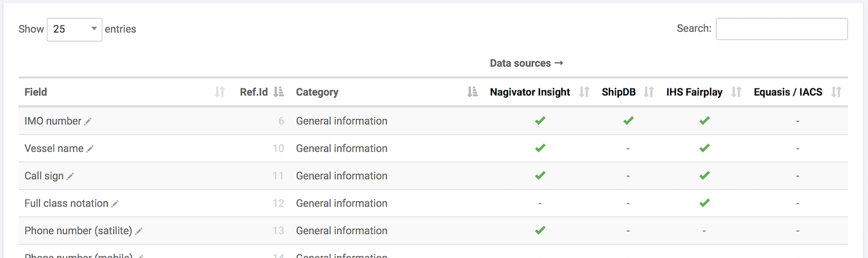
Task: Sort by Field column sort arrows
Action: (x=219, y=92)
